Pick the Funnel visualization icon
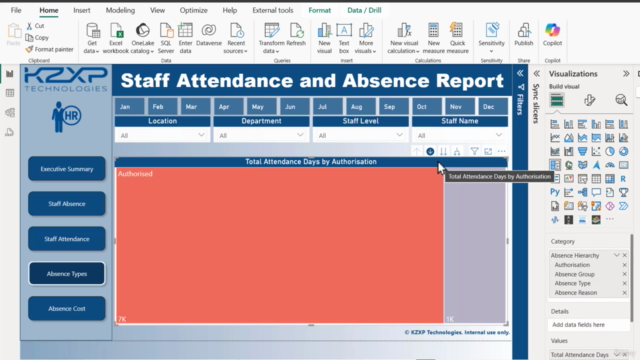 (x=582, y=151)
